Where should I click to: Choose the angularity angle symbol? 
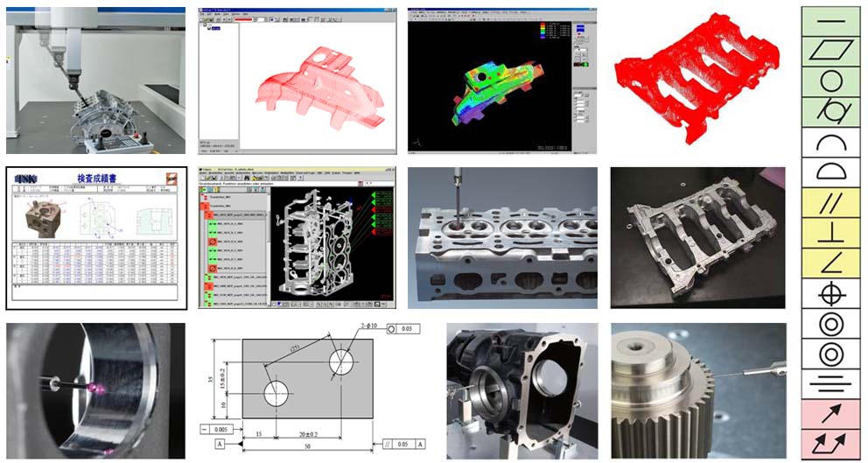click(x=830, y=263)
